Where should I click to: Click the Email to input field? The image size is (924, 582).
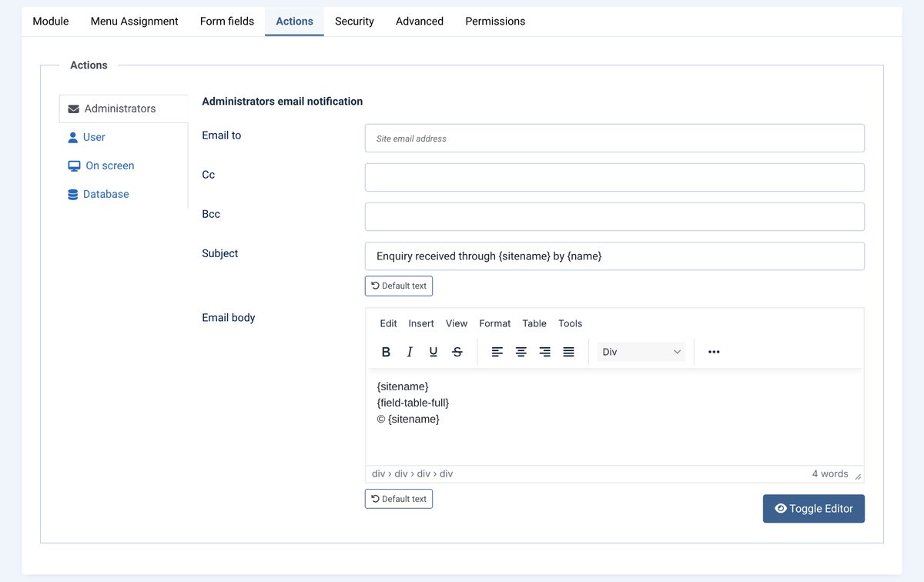pyautogui.click(x=614, y=139)
